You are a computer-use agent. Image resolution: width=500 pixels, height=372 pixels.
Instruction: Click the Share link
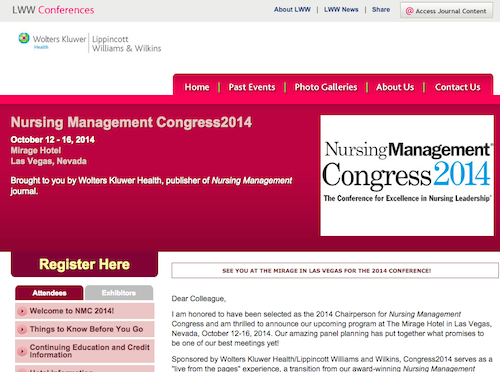click(x=381, y=10)
